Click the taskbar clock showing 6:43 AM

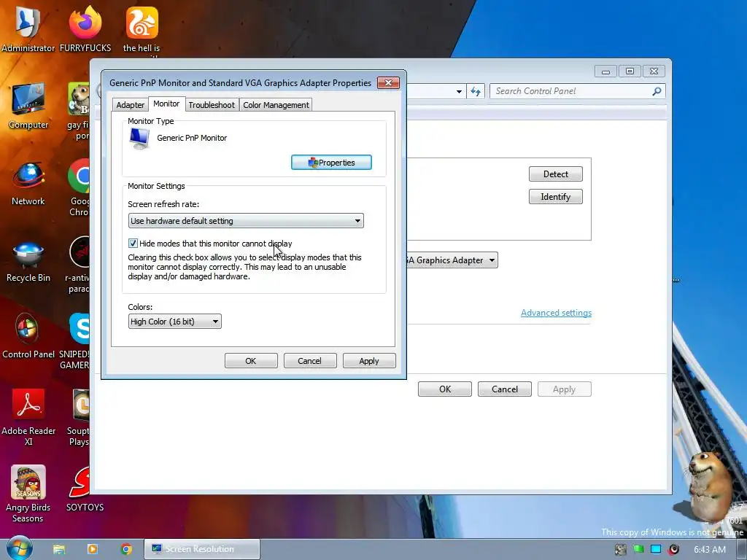709,550
